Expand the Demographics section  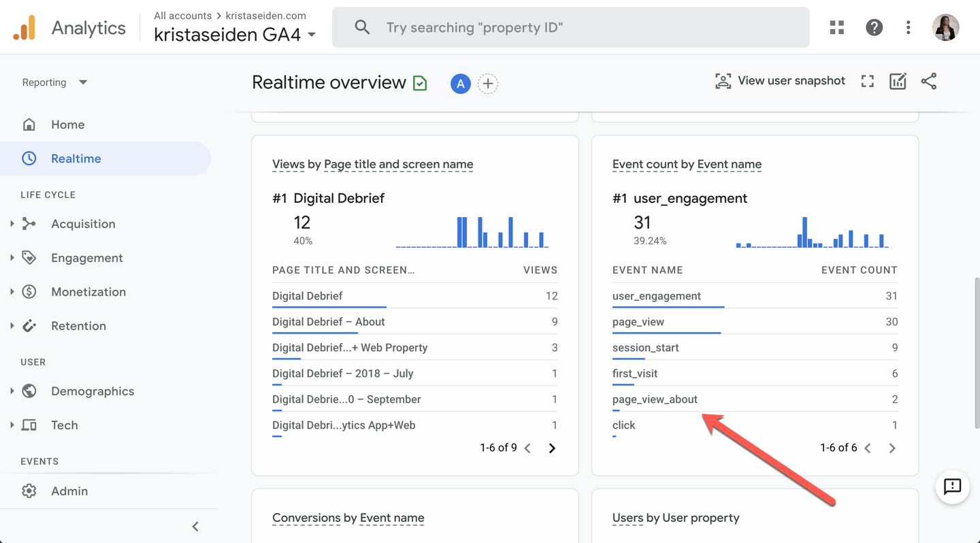[x=12, y=391]
